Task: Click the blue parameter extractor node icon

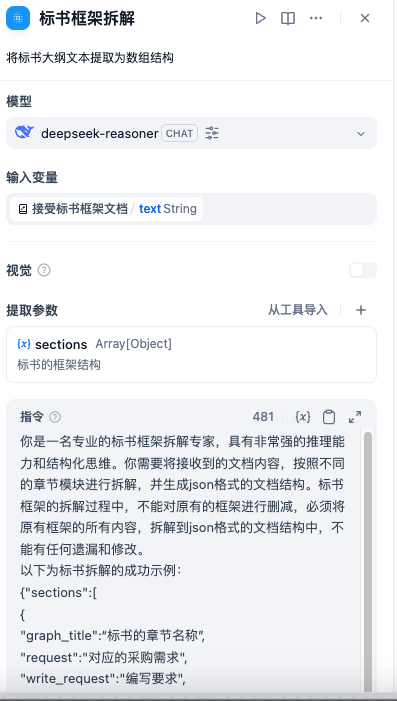Action: click(x=18, y=18)
